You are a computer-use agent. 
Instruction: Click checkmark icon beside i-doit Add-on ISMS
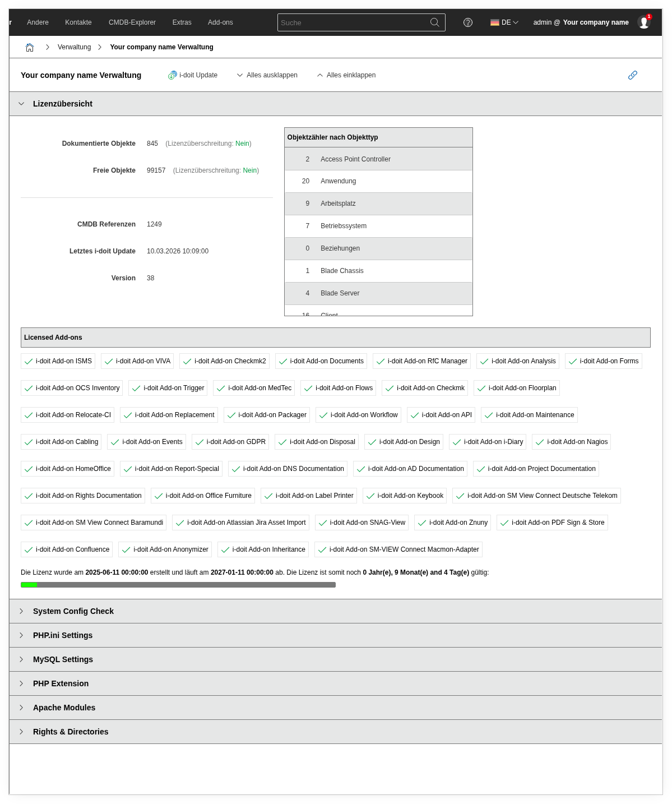(29, 362)
